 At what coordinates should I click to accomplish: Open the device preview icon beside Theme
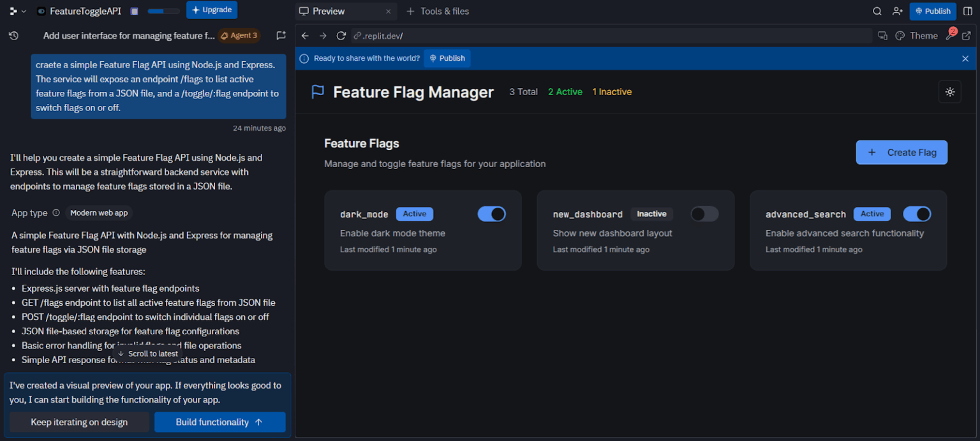[882, 36]
